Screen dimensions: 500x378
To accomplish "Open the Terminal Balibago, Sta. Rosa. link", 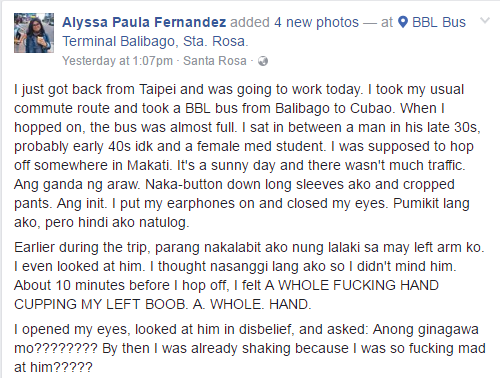I will pos(155,41).
